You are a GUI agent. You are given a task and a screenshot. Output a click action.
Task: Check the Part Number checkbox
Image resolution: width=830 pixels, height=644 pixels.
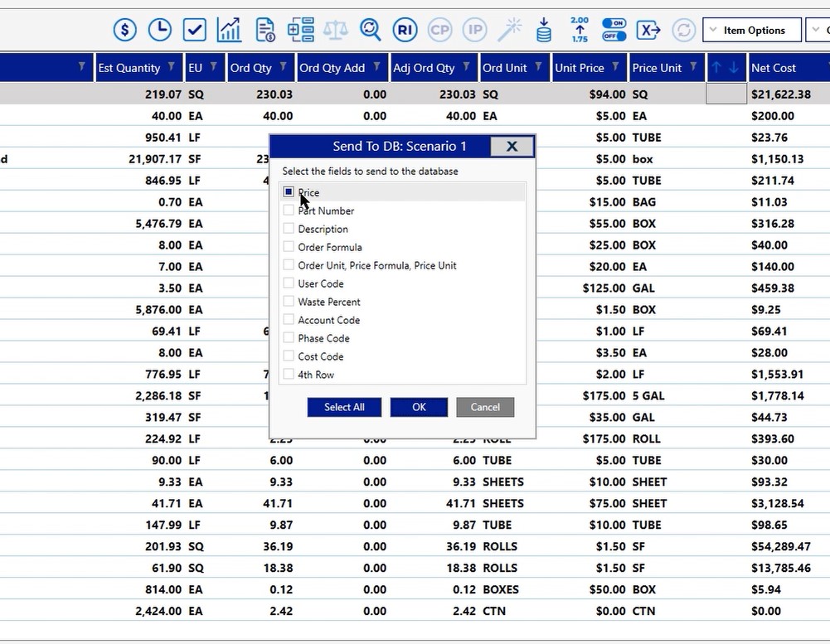tap(289, 211)
